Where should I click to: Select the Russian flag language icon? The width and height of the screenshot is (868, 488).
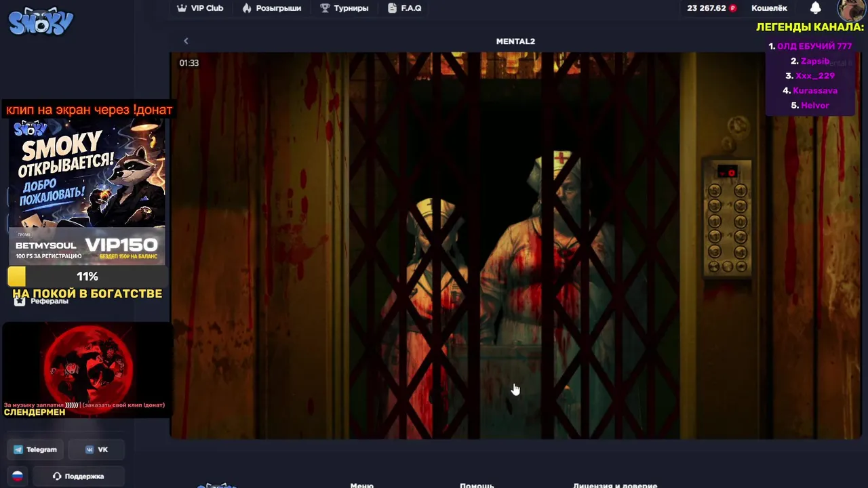point(18,476)
